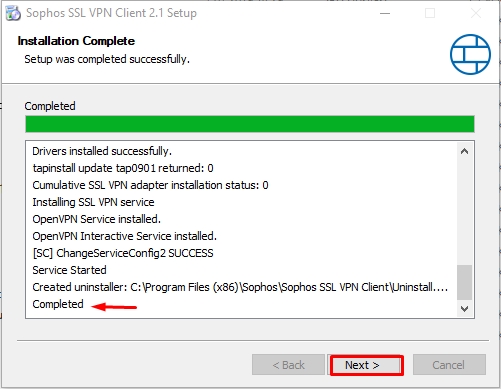Select 'Cumulative SSL VPN adapter installation status' line
Screen dimensions: 501x389
tap(150, 185)
